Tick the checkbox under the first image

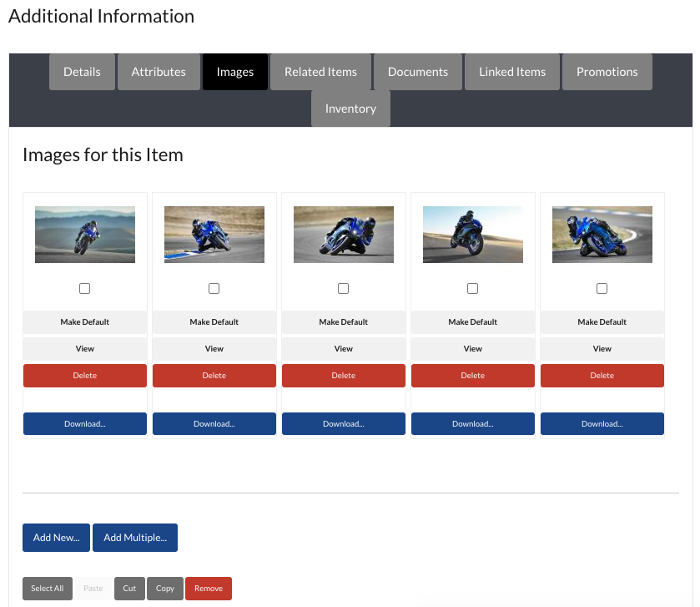click(85, 288)
